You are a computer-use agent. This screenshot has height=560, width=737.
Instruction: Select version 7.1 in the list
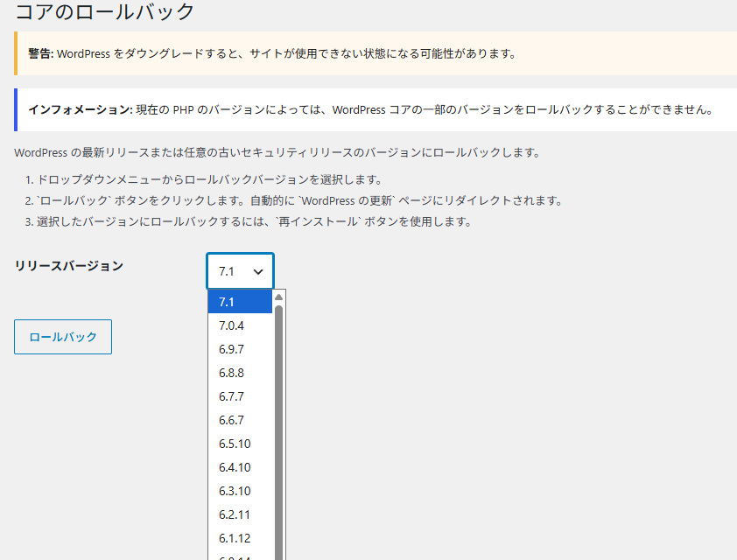[x=240, y=302]
